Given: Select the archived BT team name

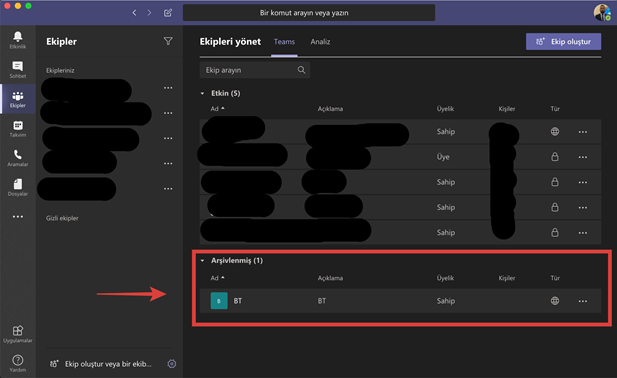Looking at the screenshot, I should 238,301.
